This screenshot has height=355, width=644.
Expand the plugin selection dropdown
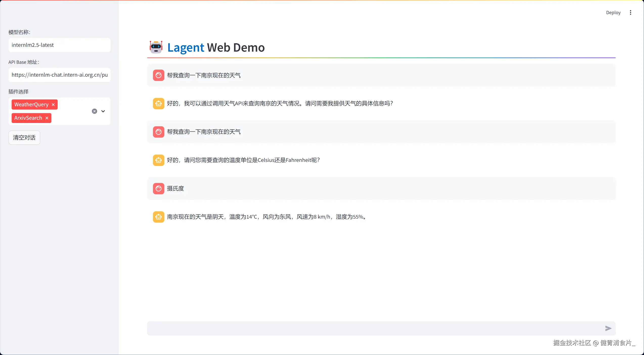(x=103, y=111)
